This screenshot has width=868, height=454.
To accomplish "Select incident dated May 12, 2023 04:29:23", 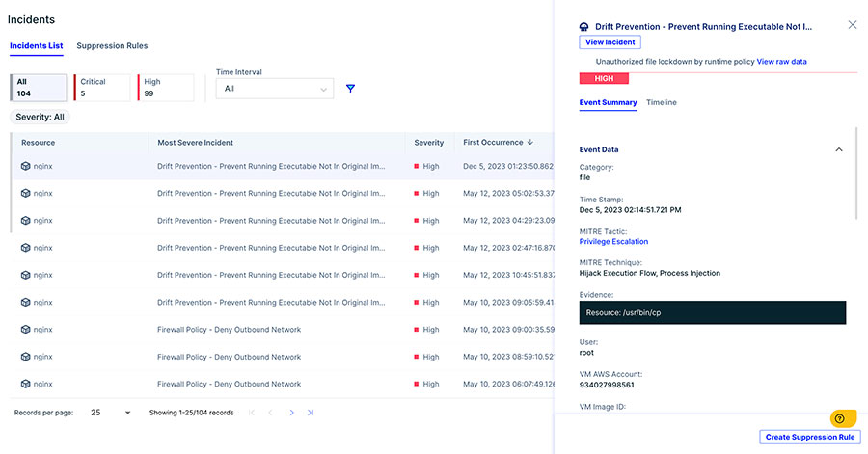I will click(283, 220).
